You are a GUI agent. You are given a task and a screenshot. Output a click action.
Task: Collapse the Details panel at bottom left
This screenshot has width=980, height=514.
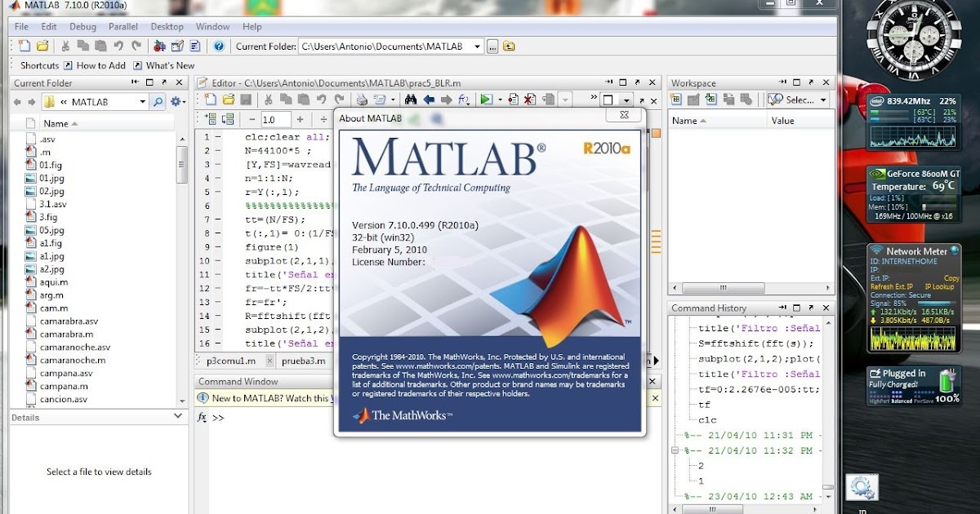click(x=178, y=415)
